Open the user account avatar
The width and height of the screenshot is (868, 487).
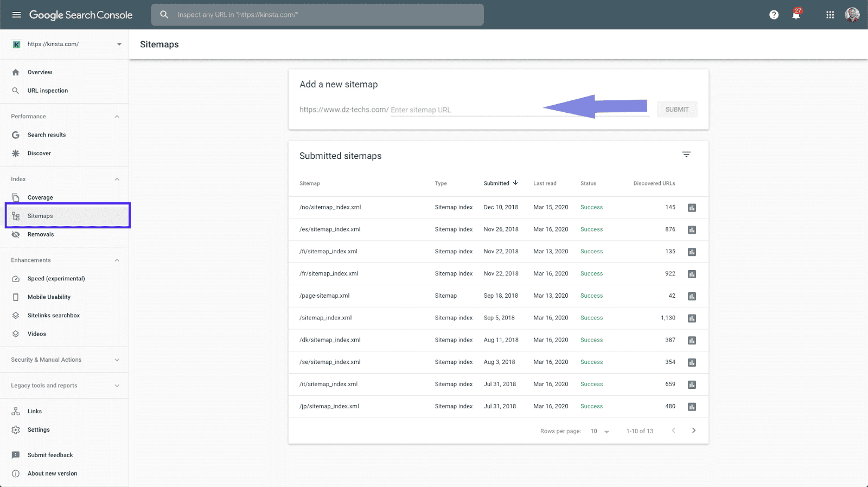pos(852,15)
